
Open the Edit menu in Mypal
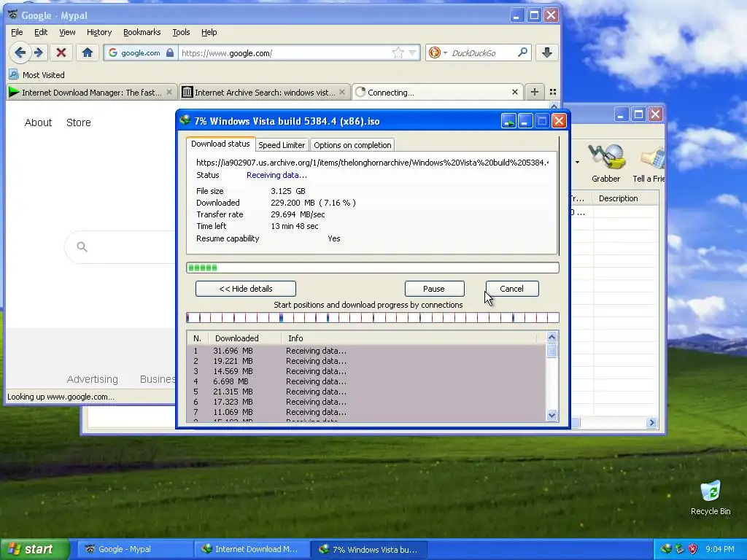click(x=41, y=32)
